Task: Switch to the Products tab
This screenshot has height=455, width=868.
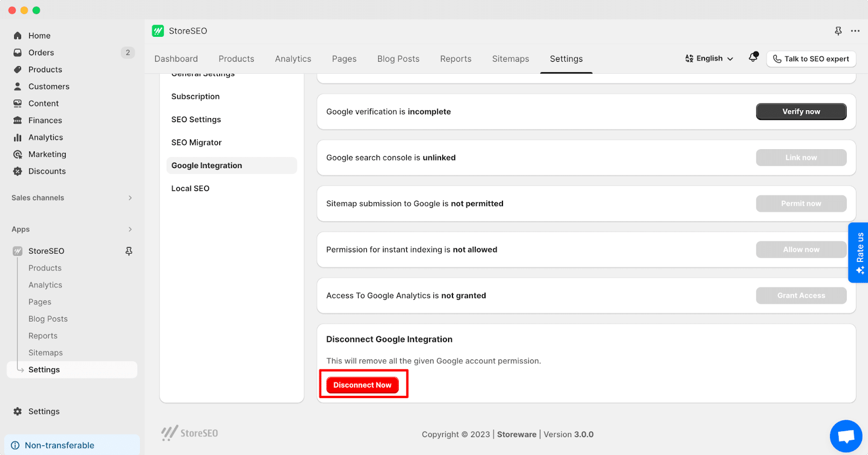Action: pyautogui.click(x=236, y=59)
